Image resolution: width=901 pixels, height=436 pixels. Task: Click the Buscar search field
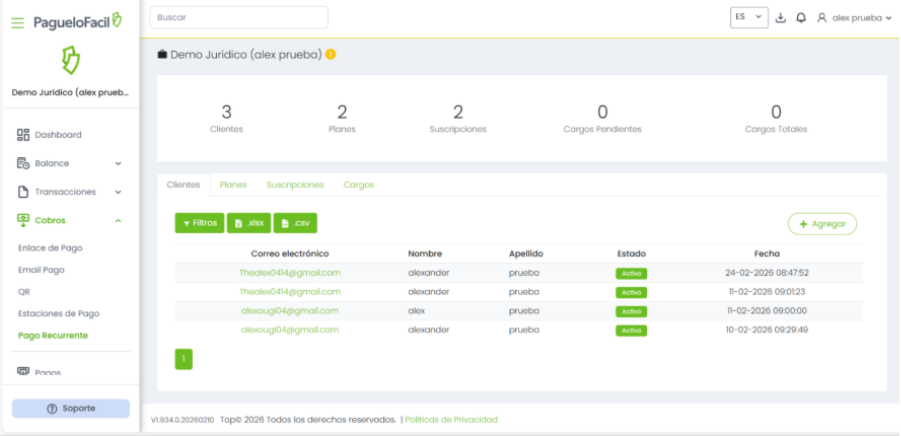click(x=238, y=17)
